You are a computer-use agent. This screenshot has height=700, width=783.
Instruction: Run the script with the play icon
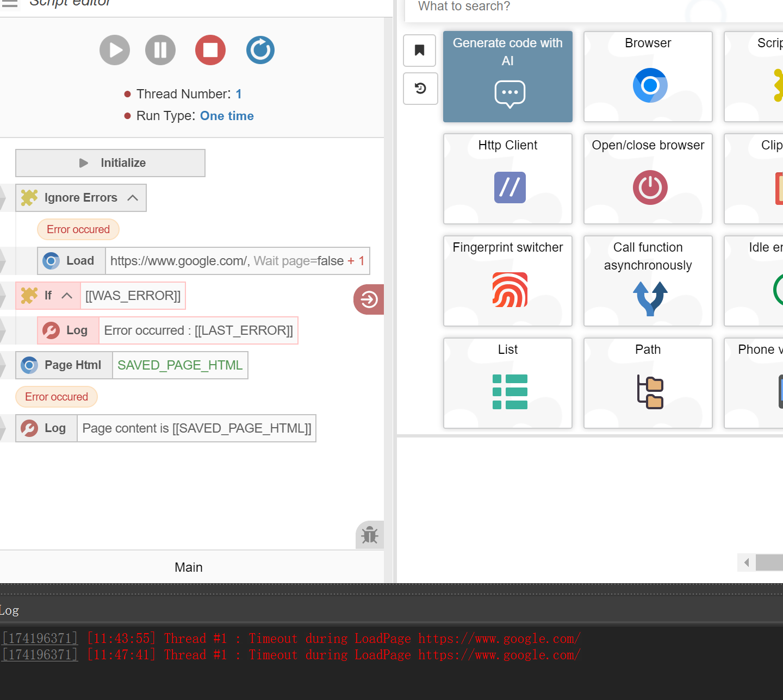tap(114, 50)
